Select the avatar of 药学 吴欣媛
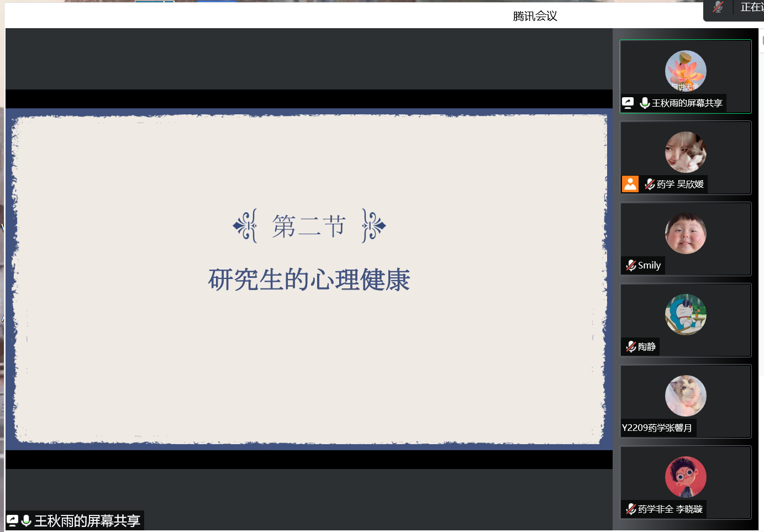The width and height of the screenshot is (764, 532). [686, 152]
